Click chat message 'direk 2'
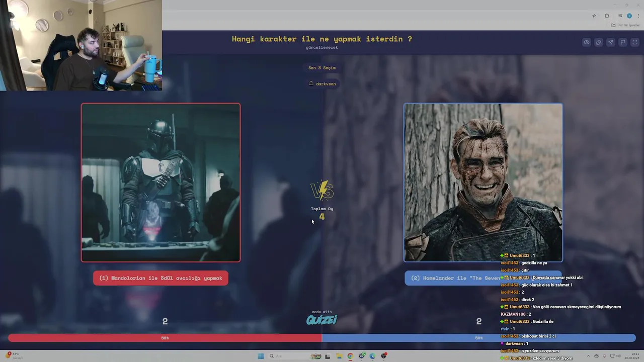The width and height of the screenshot is (644, 362). click(x=527, y=300)
